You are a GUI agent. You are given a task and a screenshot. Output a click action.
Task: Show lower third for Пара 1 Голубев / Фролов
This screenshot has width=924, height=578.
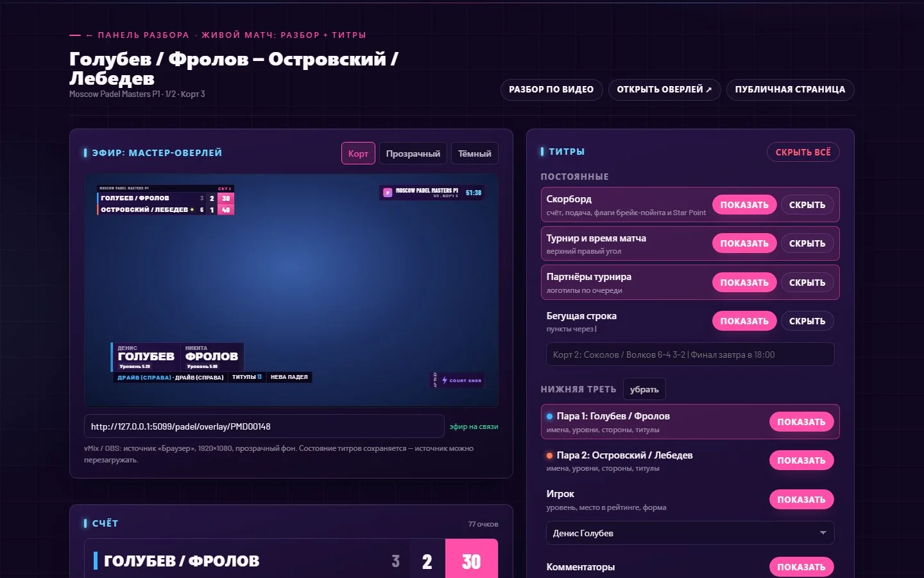801,422
